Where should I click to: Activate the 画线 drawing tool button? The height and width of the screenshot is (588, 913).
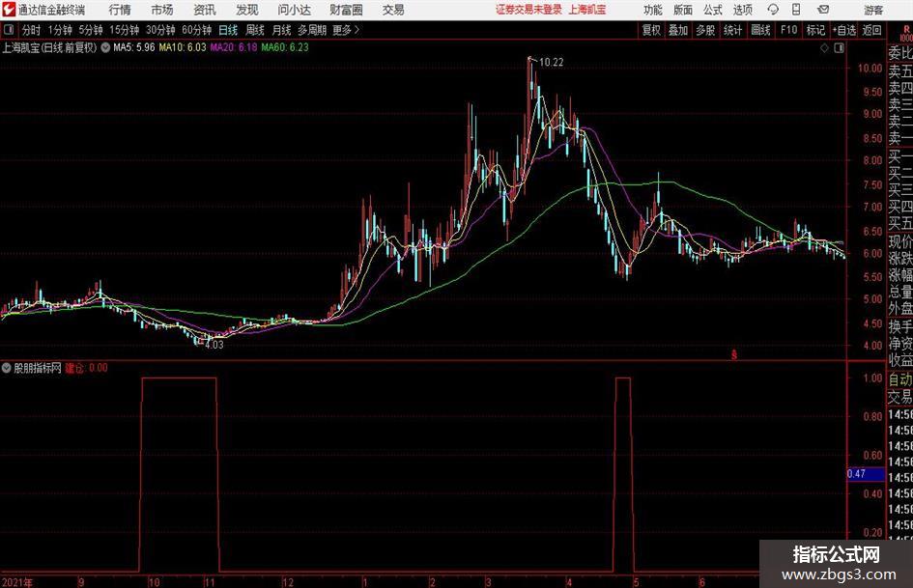point(761,30)
